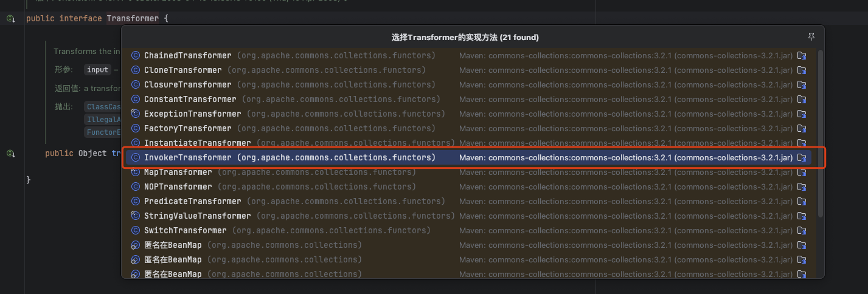Choose NOPTransformer in the list
The image size is (868, 294).
click(x=178, y=186)
